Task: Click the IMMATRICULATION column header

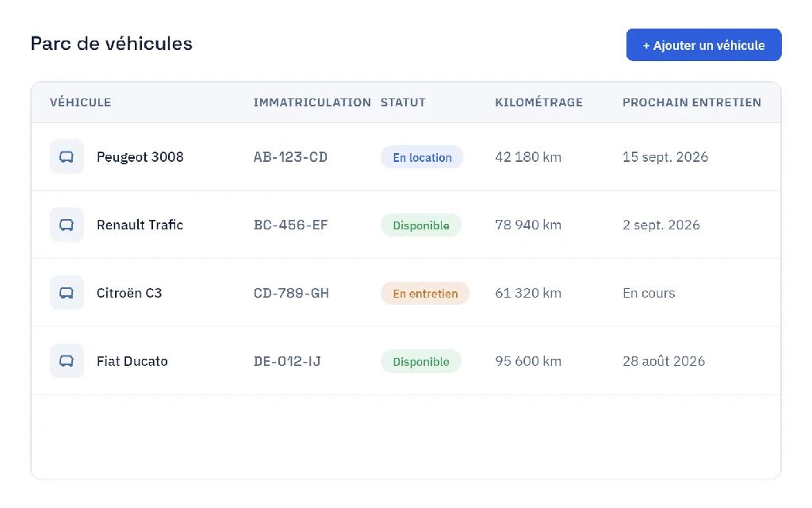Action: (312, 102)
